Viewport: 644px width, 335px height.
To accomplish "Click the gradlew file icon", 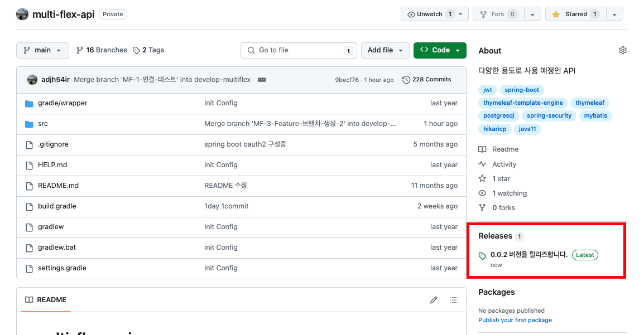I will click(29, 227).
